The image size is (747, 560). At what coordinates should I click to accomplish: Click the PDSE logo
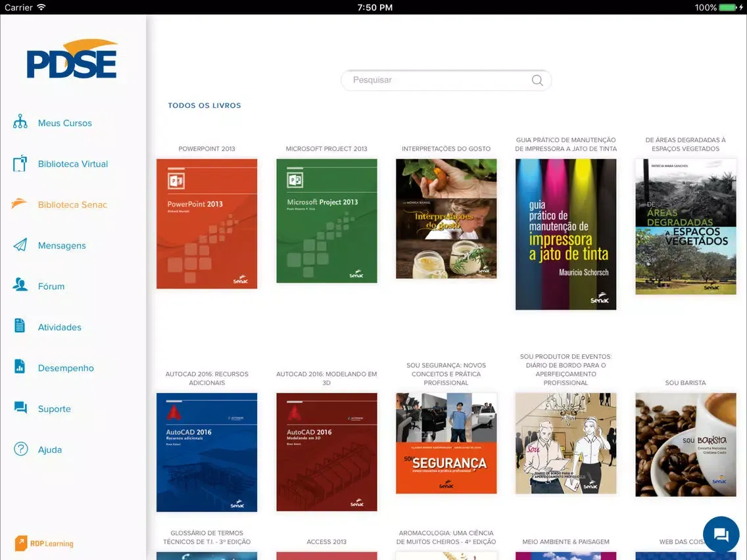point(72,59)
